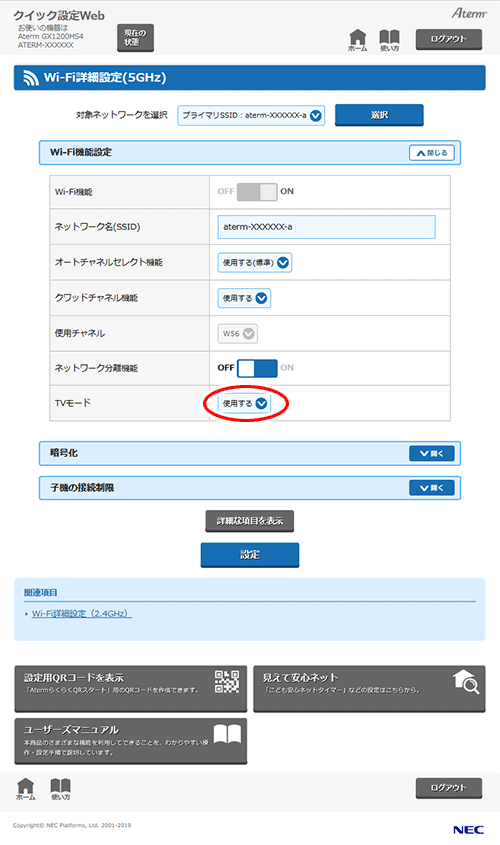This screenshot has width=500, height=845.
Task: Click the bottom 使い方 book icon
Action: pos(60,789)
